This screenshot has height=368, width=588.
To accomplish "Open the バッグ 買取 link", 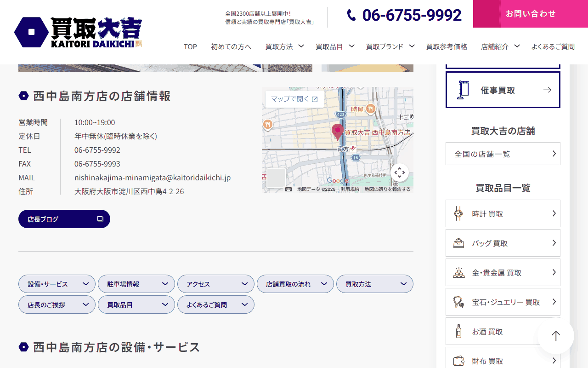I will (x=503, y=243).
